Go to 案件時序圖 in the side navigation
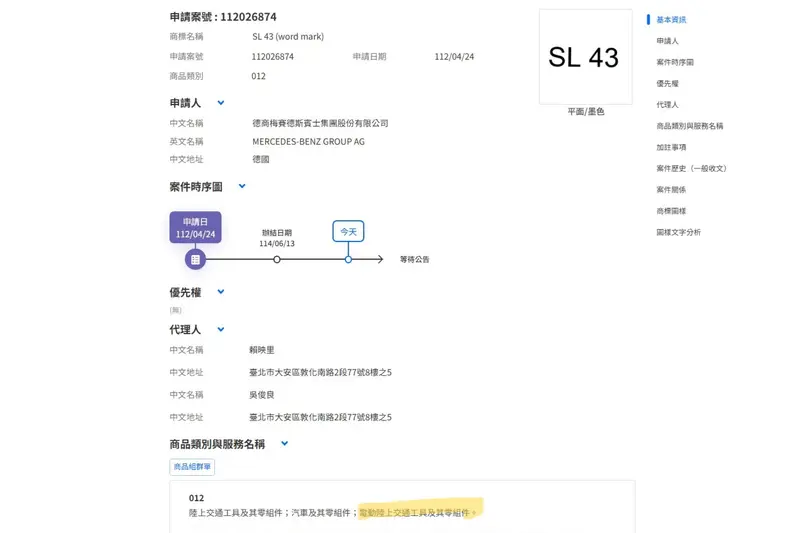 pos(675,62)
